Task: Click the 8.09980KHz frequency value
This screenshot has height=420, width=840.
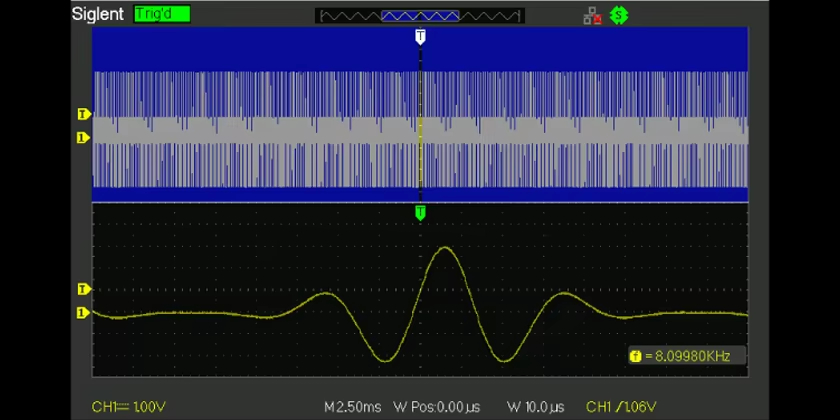Action: click(x=692, y=356)
